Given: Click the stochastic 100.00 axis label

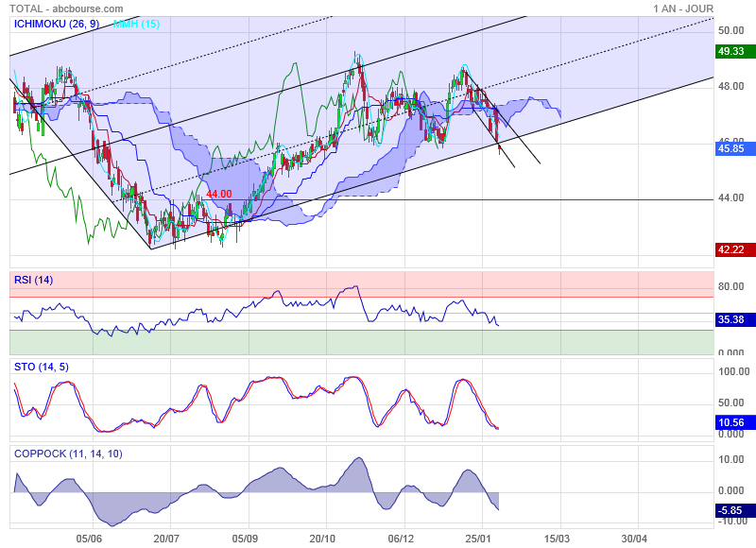Looking at the screenshot, I should 734,371.
